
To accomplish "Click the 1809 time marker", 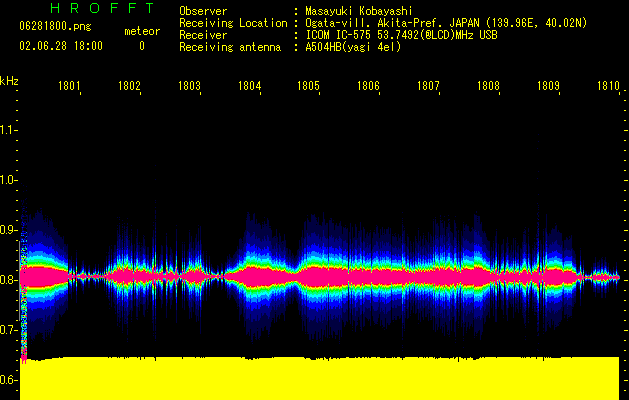I will coord(548,86).
